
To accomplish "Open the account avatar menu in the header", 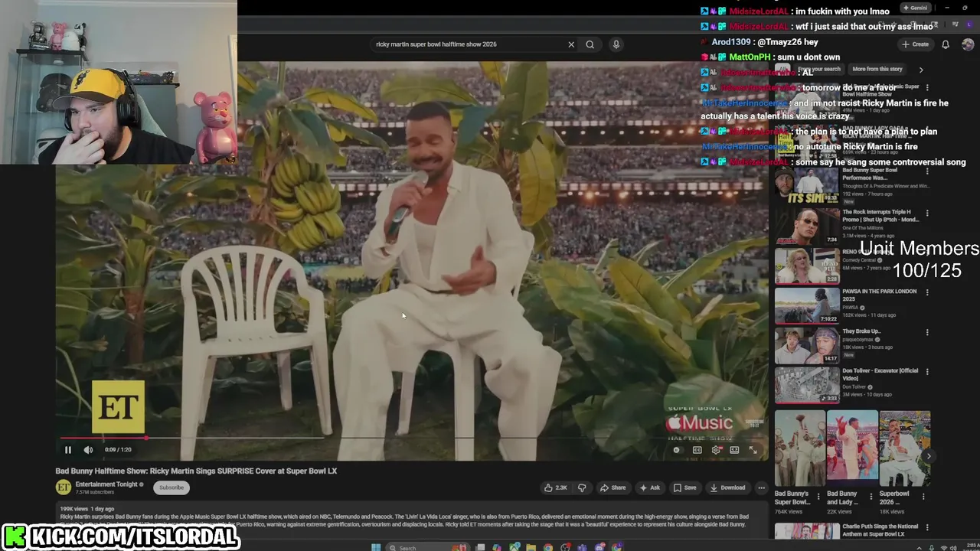I will tap(968, 44).
